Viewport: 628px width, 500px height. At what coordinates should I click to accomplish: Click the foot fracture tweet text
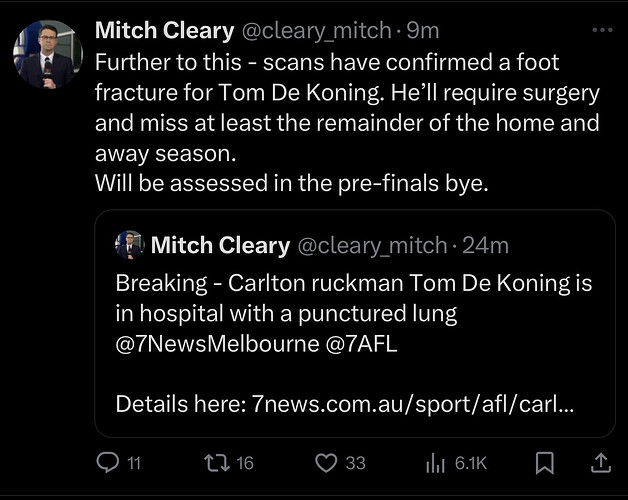pyautogui.click(x=347, y=123)
